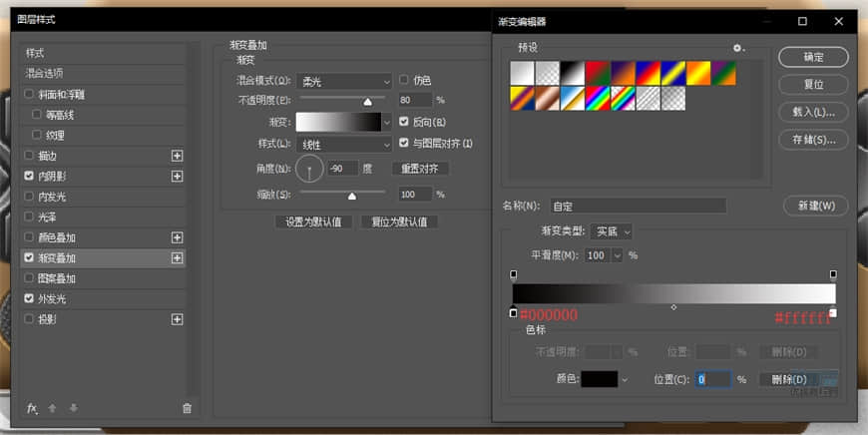Screen dimensions: 868x435
Task: Enable the 内发光 checkbox
Action: click(29, 196)
